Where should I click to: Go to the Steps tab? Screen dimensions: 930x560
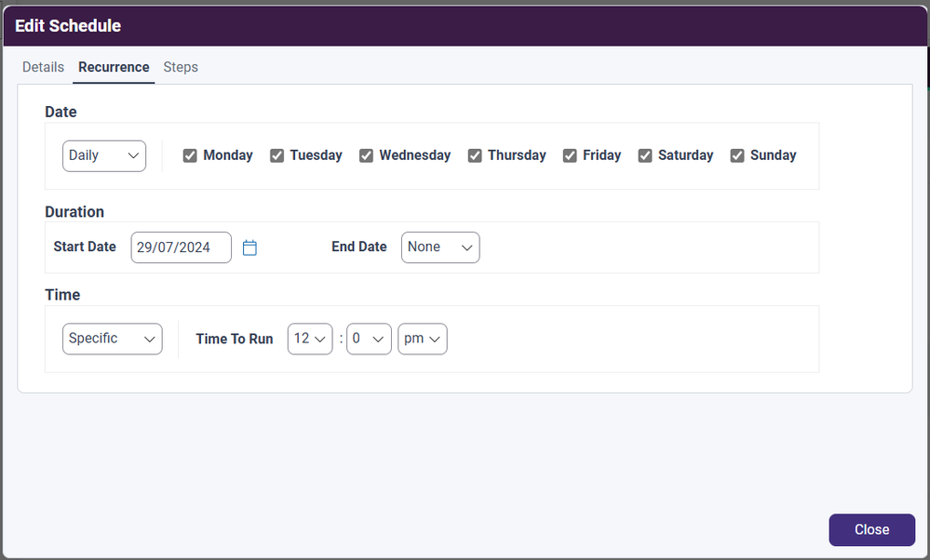click(x=181, y=67)
